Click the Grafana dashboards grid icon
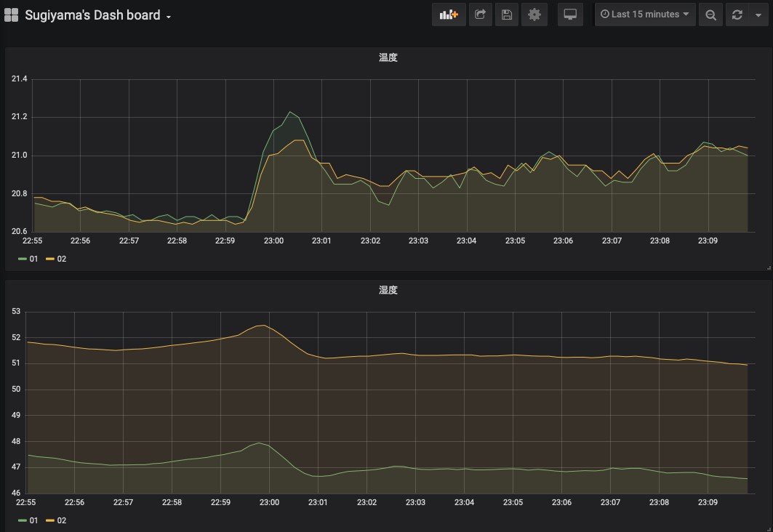The height and width of the screenshot is (532, 773). tap(12, 15)
